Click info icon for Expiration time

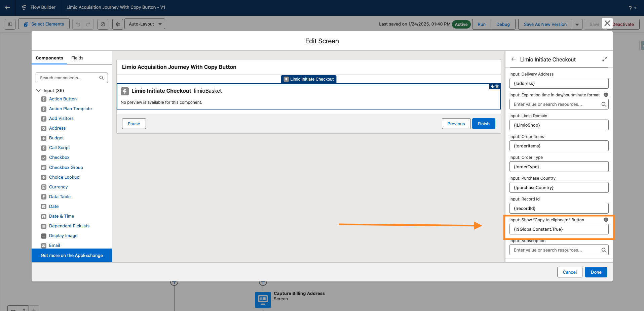pos(606,95)
